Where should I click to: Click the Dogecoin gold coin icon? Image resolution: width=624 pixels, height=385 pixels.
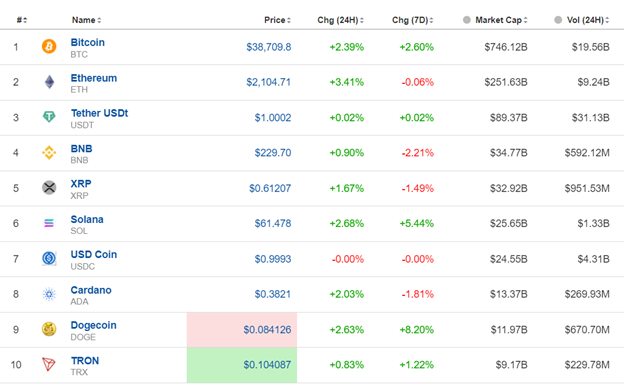point(49,329)
